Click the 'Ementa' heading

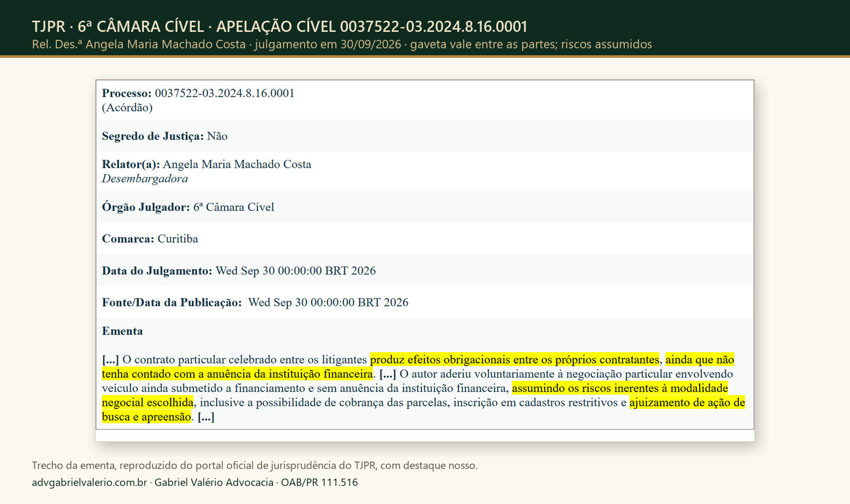122,331
